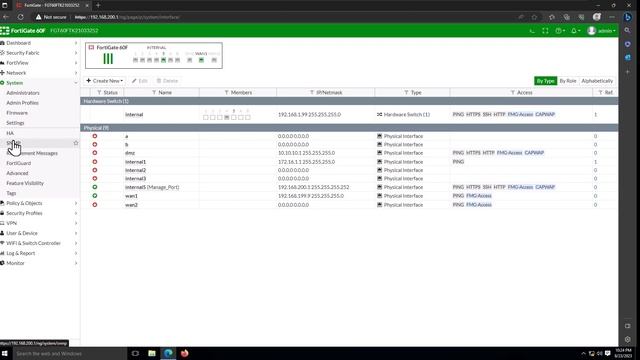Click the Windows Start button
The image size is (640, 360).
[x=5, y=353]
